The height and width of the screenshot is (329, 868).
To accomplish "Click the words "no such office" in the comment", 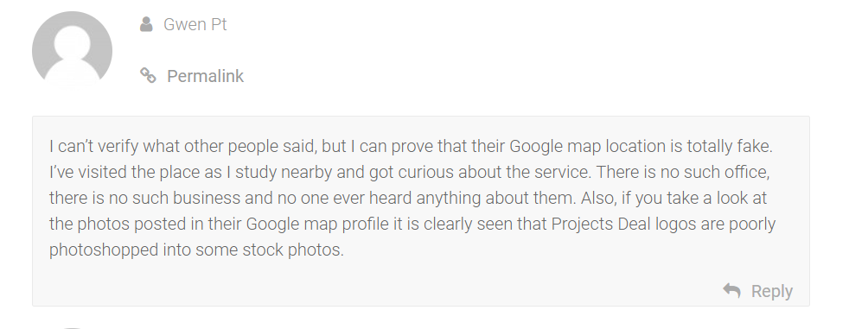I will point(715,173).
